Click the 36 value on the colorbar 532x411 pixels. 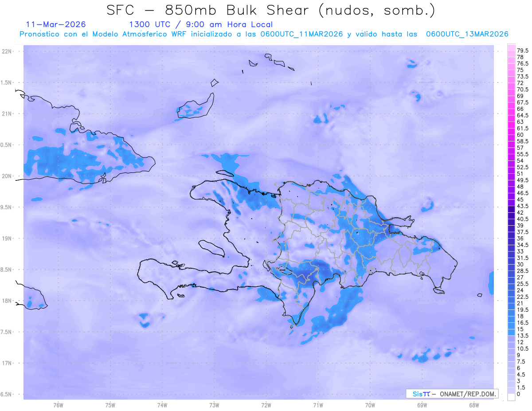click(520, 239)
